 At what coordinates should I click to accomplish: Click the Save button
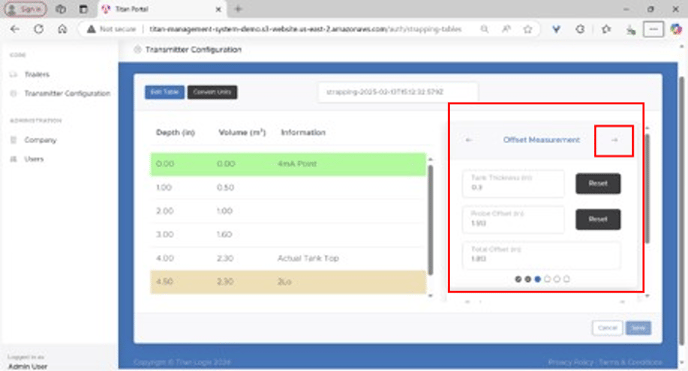(x=638, y=328)
